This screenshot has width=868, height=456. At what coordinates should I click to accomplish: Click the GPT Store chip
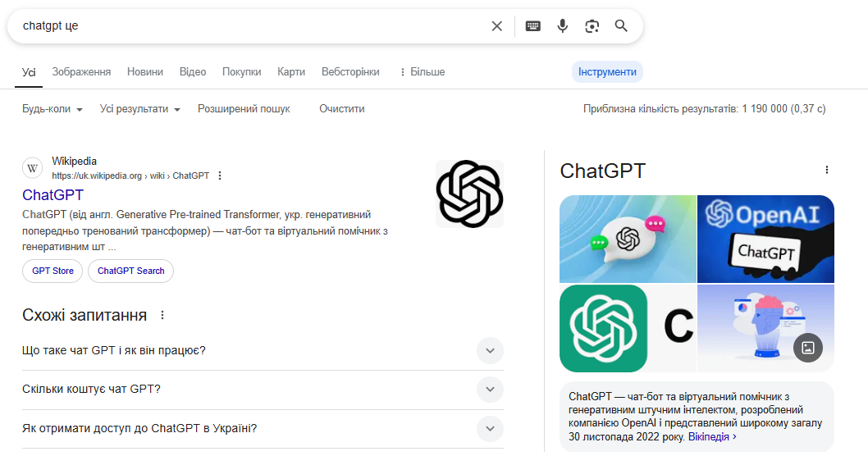53,271
